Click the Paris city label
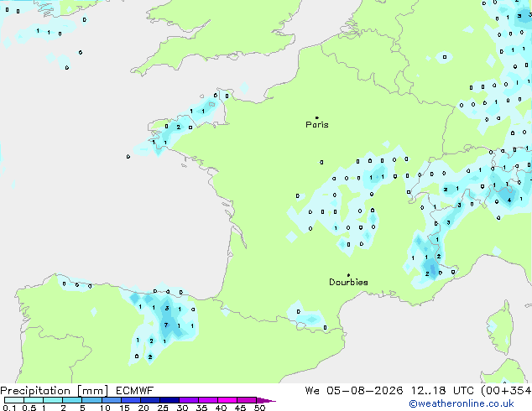532x411 pixels. [317, 125]
